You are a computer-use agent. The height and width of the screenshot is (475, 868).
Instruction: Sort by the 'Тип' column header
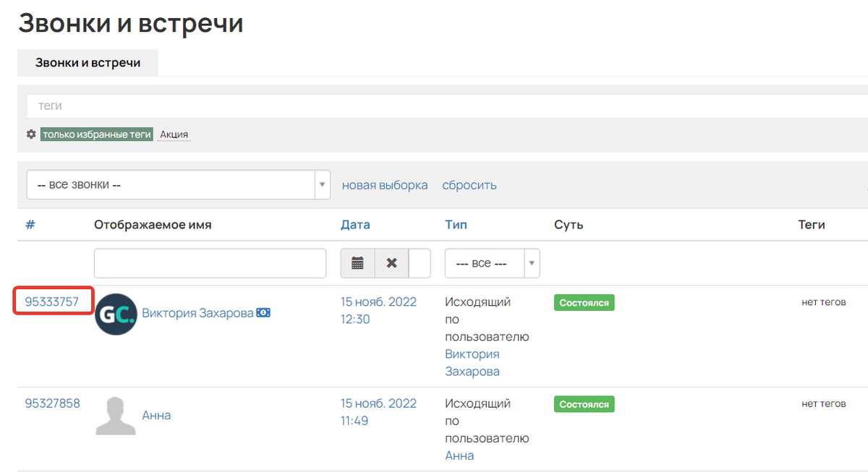coord(456,225)
